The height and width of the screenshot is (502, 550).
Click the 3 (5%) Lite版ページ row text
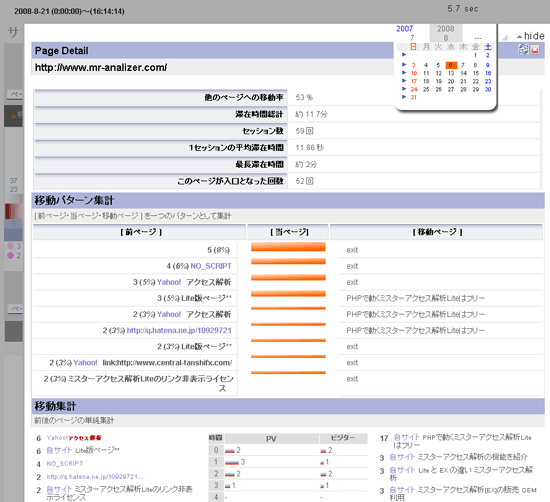pos(194,298)
